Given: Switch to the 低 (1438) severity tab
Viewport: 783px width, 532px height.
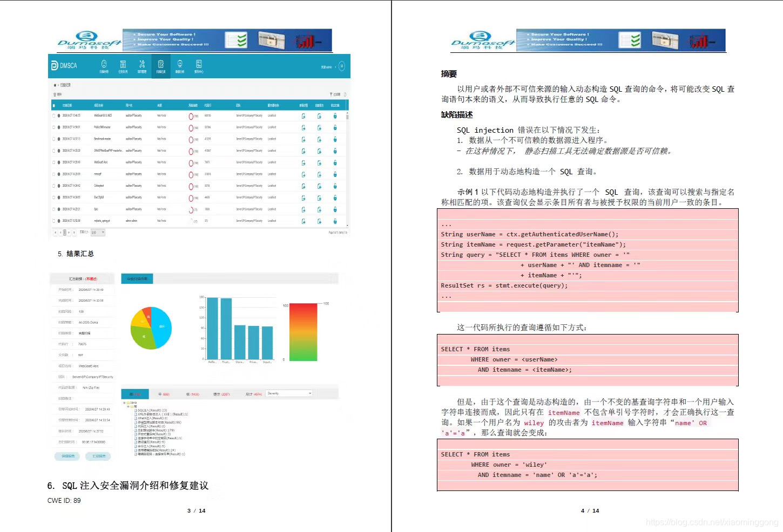Looking at the screenshot, I should (192, 394).
